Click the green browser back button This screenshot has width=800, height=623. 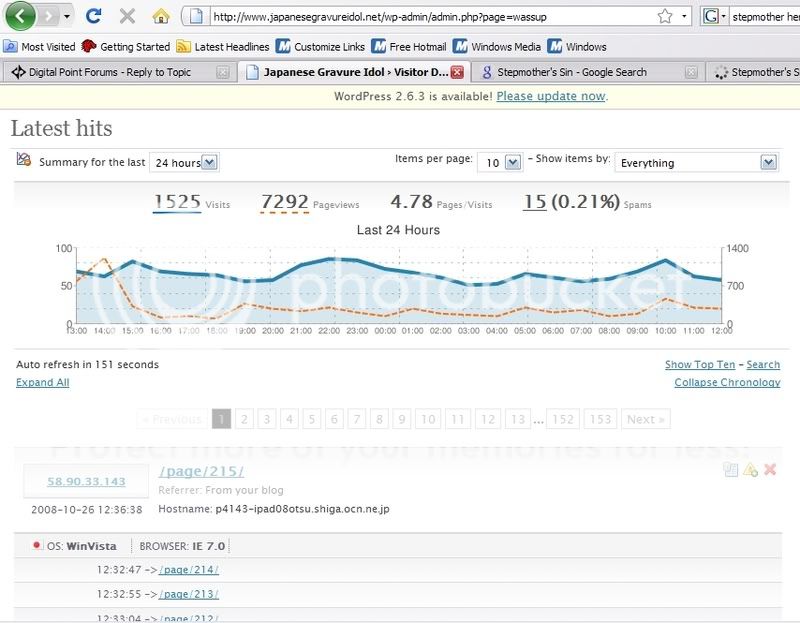click(20, 16)
